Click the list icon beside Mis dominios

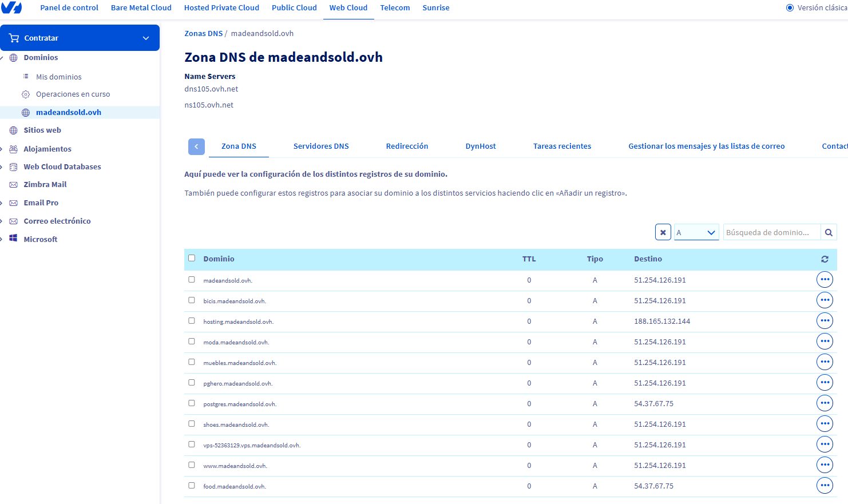coord(26,76)
